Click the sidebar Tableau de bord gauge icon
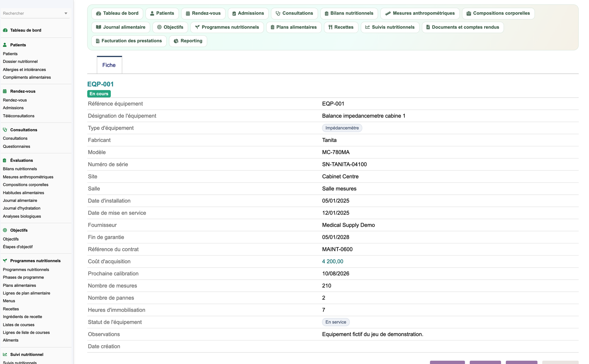The image size is (589, 364). tap(5, 30)
